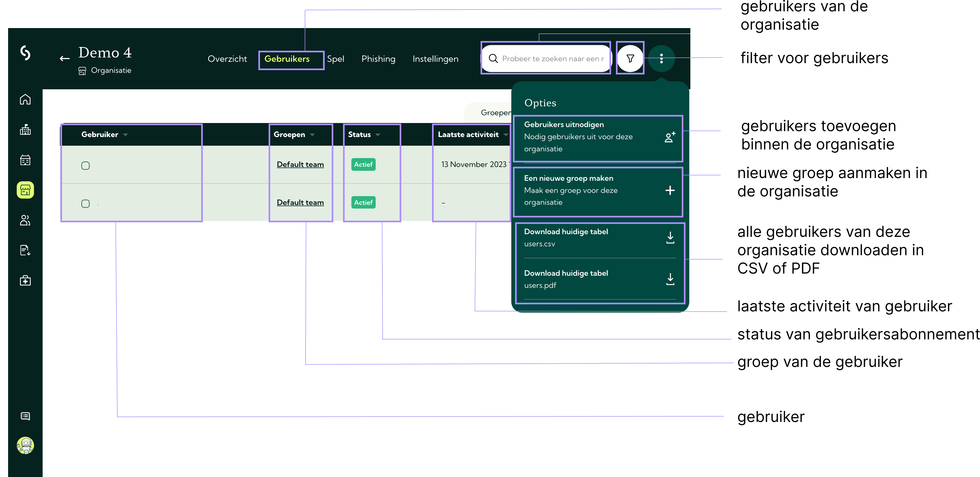Open the avatar profile at sidebar bottom
980x477 pixels.
click(25, 445)
